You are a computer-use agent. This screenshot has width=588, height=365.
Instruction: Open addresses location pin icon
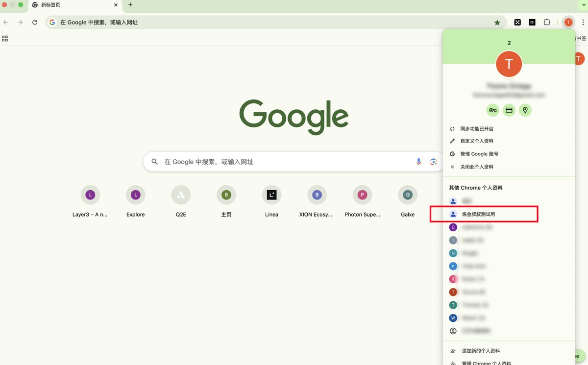click(525, 110)
